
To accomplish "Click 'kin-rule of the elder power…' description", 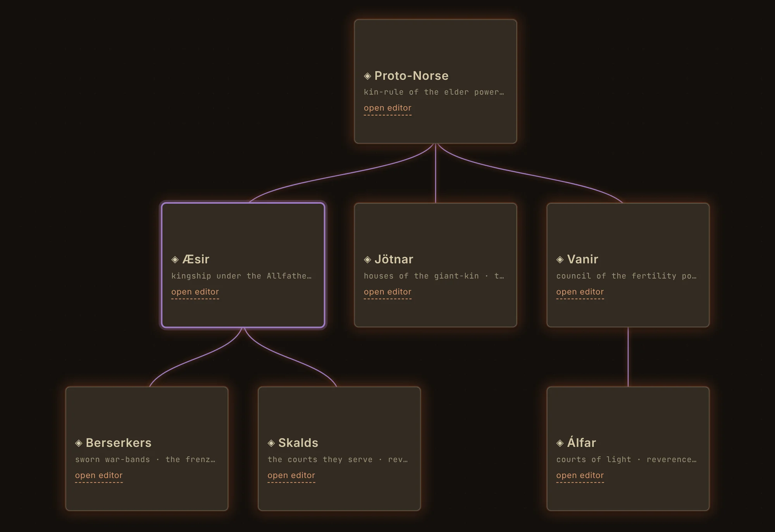I will pyautogui.click(x=434, y=92).
